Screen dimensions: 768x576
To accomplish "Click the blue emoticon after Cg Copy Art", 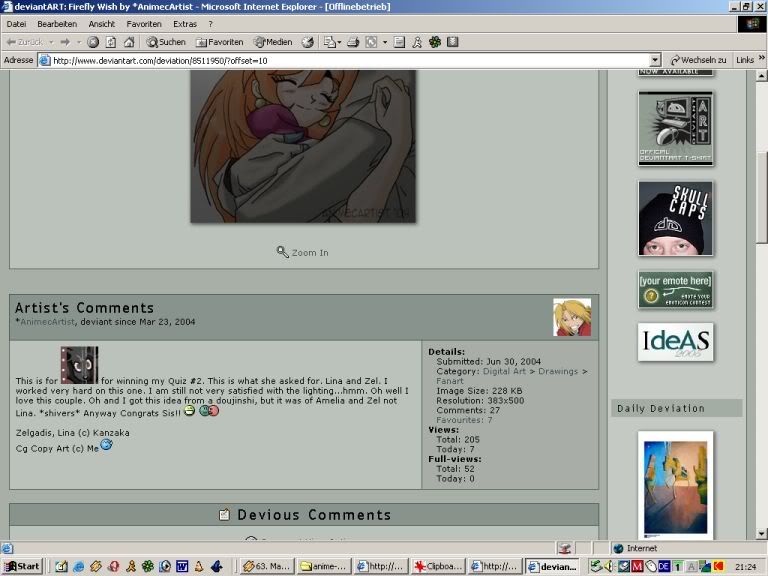I will [106, 445].
